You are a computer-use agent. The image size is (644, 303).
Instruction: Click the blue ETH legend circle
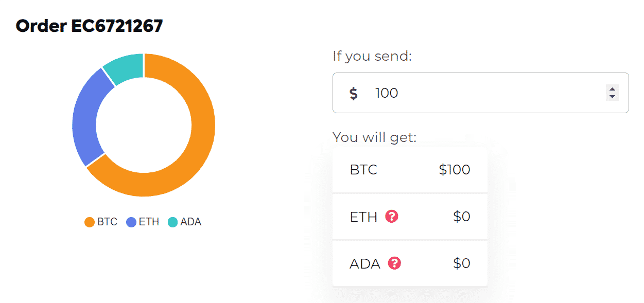pyautogui.click(x=131, y=222)
